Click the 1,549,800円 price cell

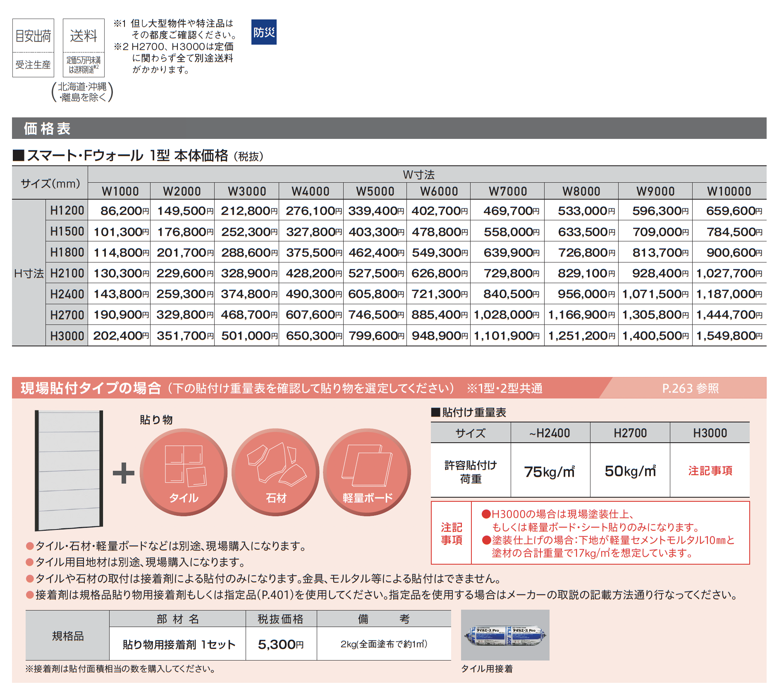coord(729,336)
